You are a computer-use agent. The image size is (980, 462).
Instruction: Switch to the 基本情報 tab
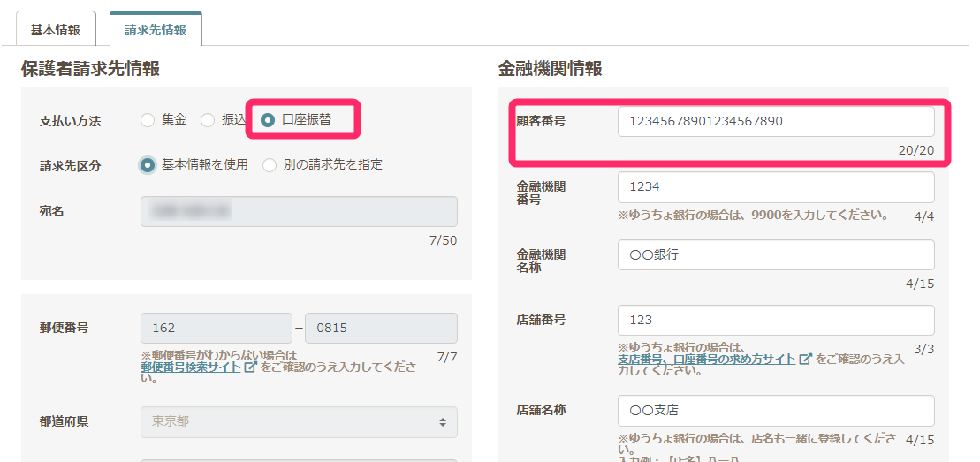point(55,29)
